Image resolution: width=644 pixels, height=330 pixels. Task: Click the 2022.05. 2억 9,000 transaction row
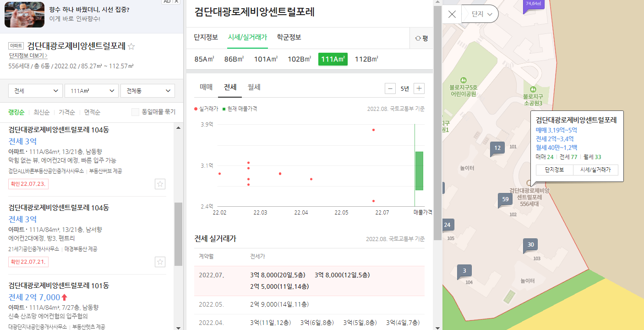[x=309, y=305]
